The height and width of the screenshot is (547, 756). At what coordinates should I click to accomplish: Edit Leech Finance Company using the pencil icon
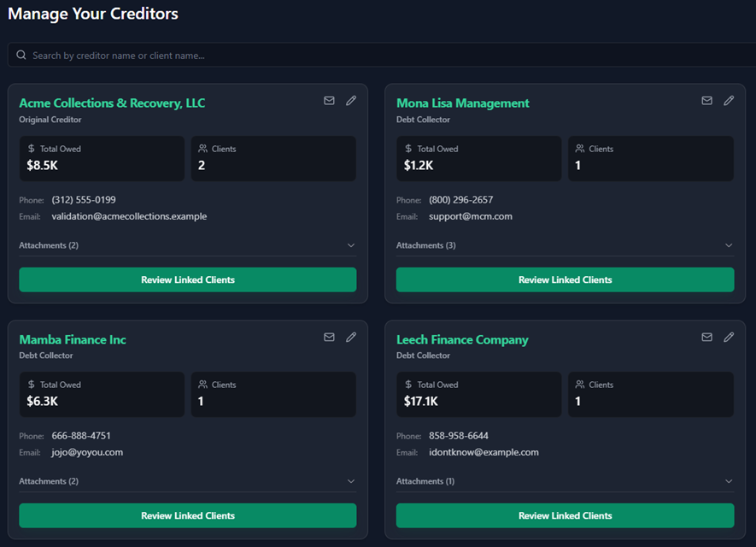[729, 338]
